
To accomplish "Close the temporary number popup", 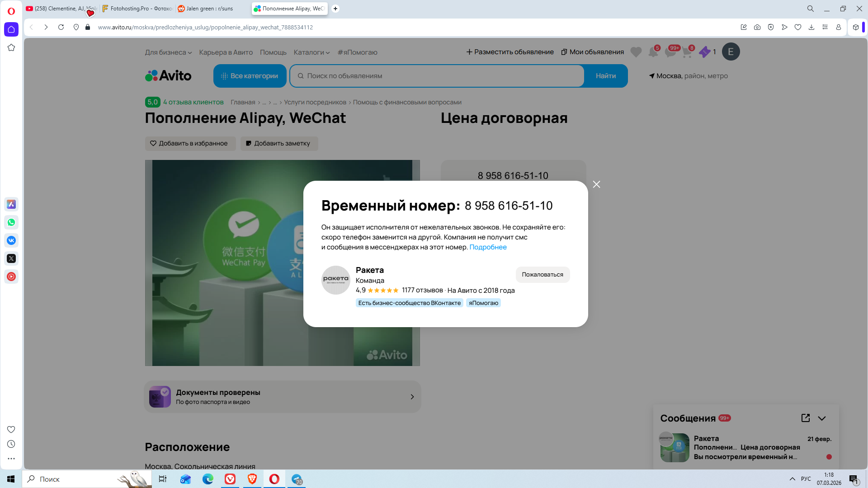I will 596,184.
